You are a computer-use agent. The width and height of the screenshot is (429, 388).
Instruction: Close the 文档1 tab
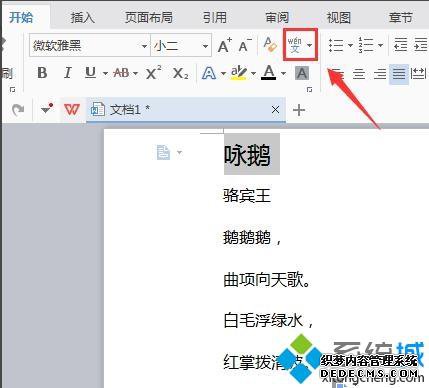275,109
